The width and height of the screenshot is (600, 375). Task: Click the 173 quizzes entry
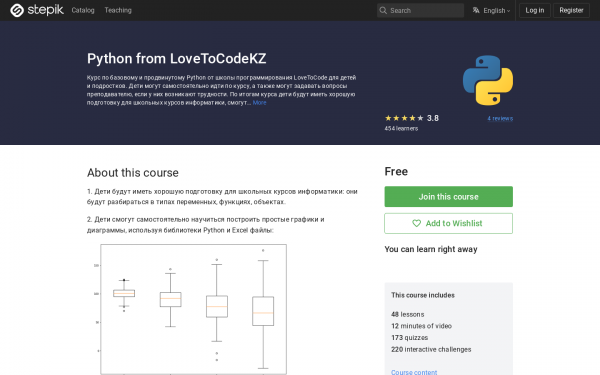tap(409, 338)
